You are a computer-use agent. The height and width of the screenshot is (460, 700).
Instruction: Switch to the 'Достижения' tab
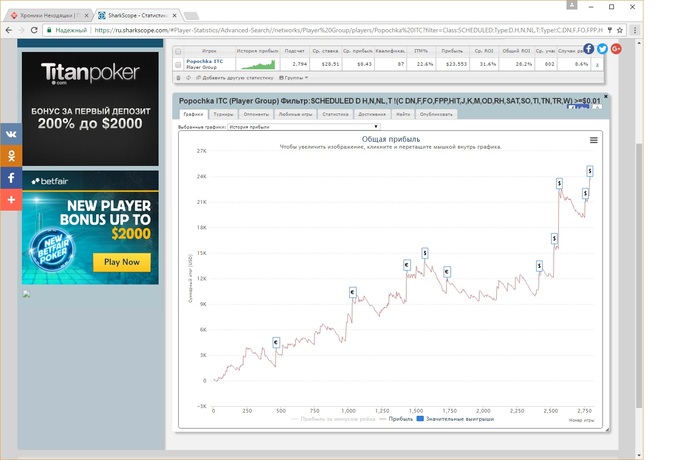[372, 114]
